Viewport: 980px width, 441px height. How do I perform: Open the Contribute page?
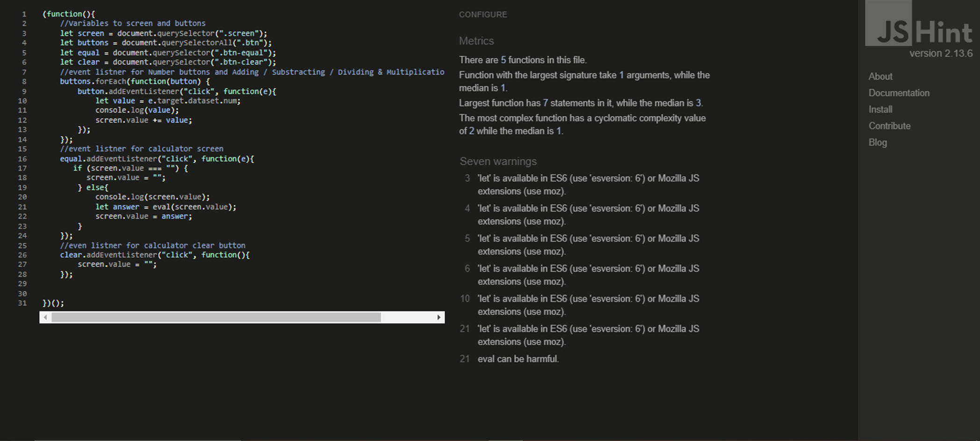coord(889,126)
